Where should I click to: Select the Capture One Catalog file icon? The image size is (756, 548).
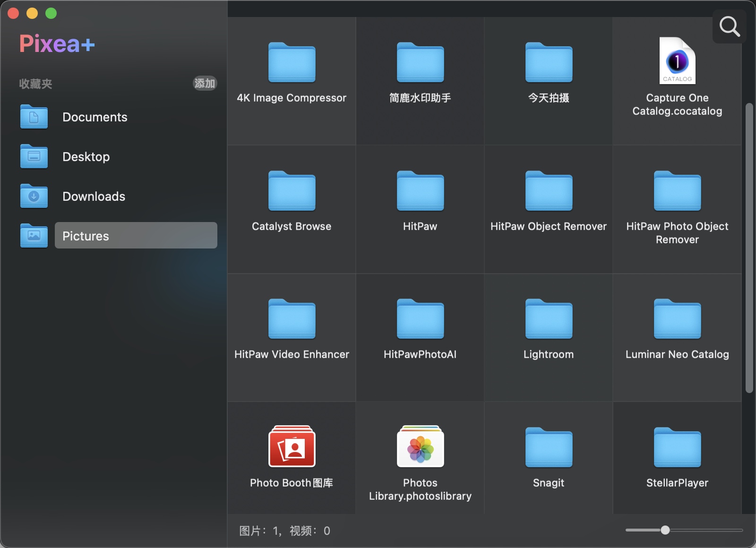(x=677, y=60)
